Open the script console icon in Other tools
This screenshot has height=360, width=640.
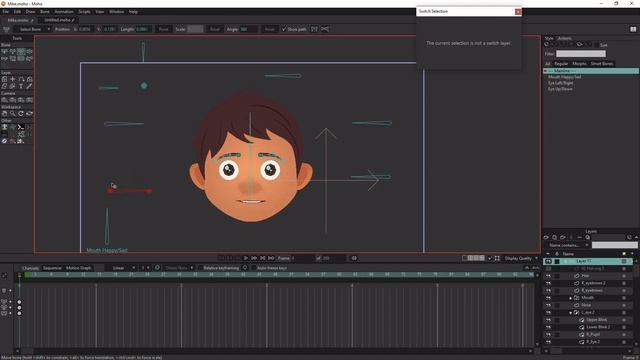pos(21,127)
